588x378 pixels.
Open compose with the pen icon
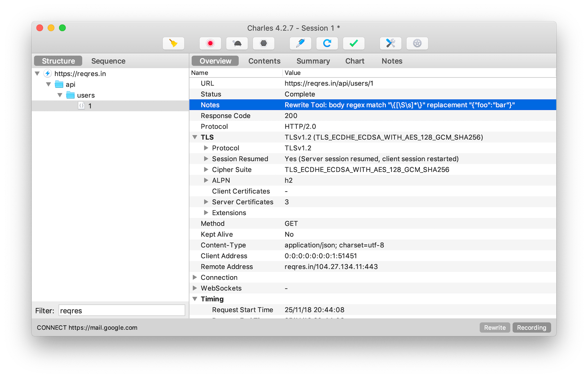point(300,43)
